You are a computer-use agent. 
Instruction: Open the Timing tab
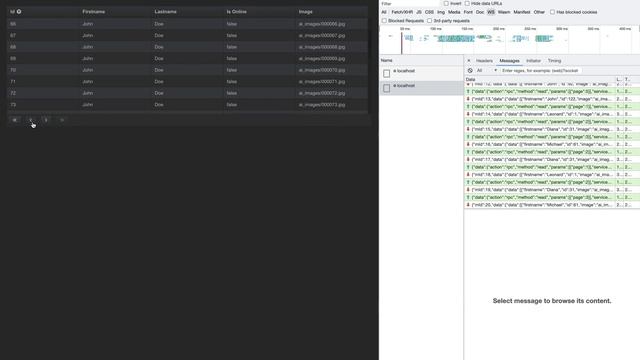(554, 61)
